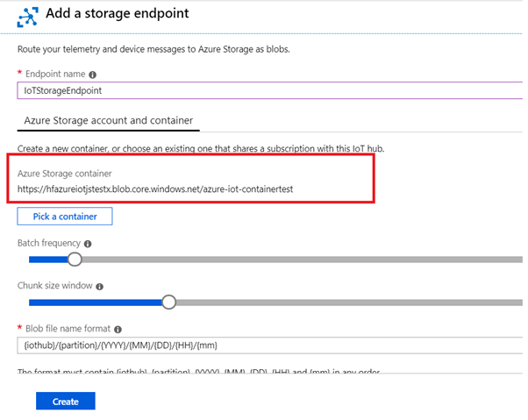Click the Batch frequency label
528x420 pixels.
click(49, 243)
